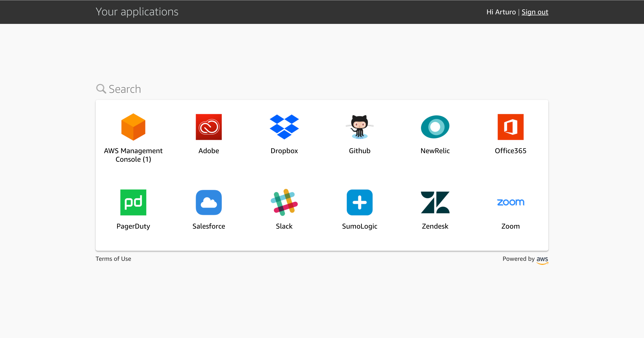The width and height of the screenshot is (644, 338).
Task: Click the Github Octocat icon
Action: (360, 127)
